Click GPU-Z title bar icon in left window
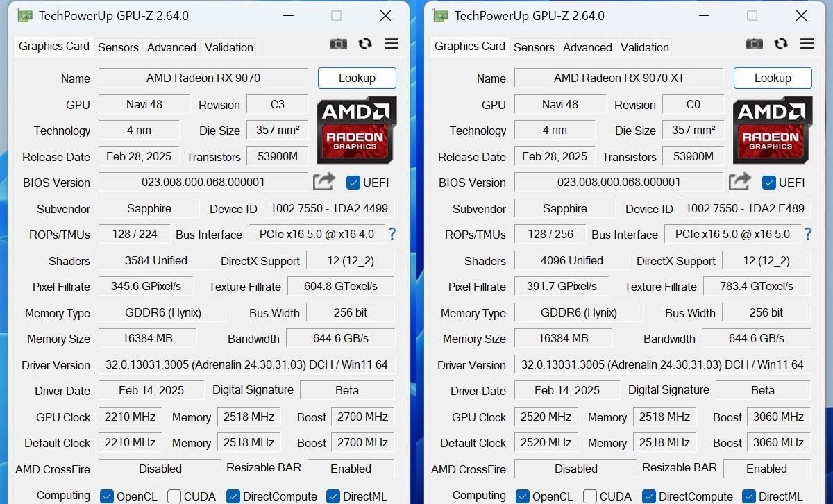833x504 pixels. 24,15
